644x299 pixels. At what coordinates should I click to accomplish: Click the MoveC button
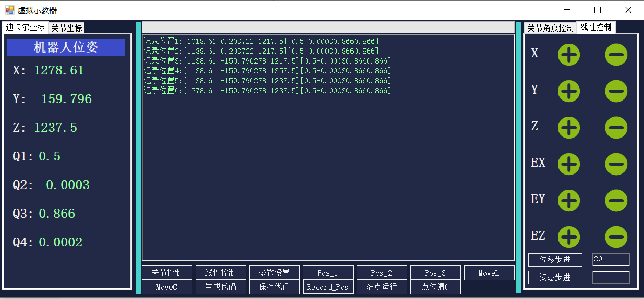pos(167,287)
